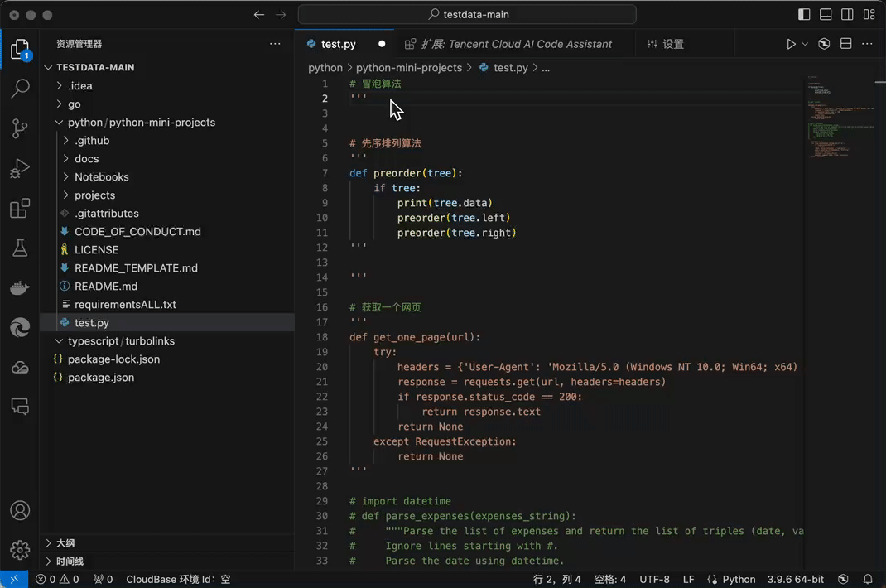Open the remote window indicator

click(14, 579)
